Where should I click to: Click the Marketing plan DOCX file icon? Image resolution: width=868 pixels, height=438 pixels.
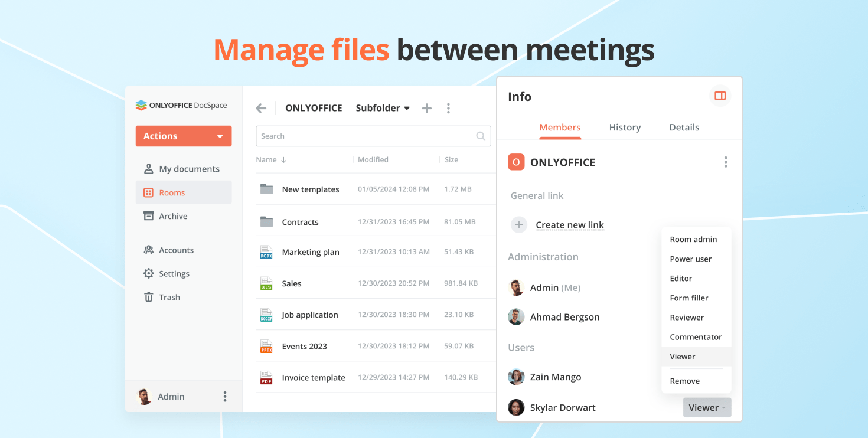pos(266,252)
